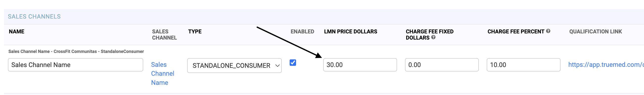Click the Sales Channel Name text field
Viewport: 644px width, 95px height.
(x=76, y=65)
